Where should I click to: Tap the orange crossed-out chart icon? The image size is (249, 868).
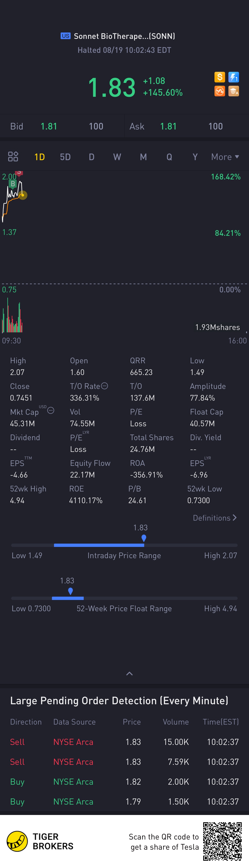tap(220, 91)
